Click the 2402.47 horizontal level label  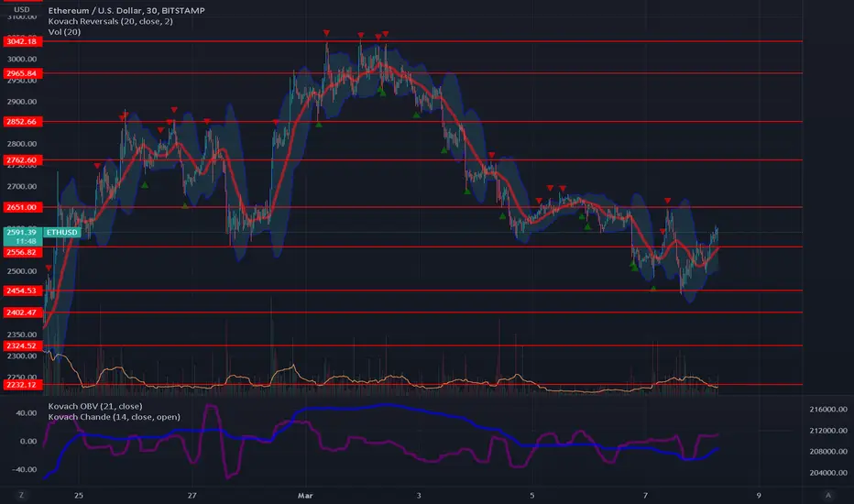[22, 312]
